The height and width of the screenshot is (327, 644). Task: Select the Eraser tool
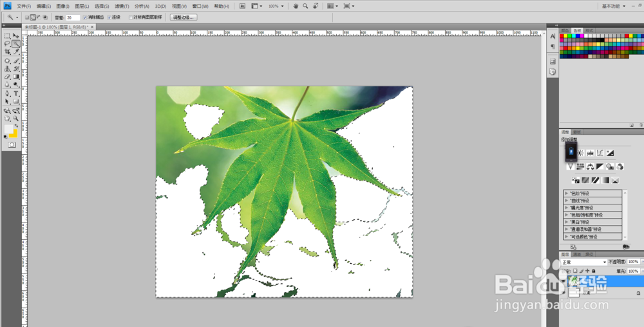click(7, 77)
